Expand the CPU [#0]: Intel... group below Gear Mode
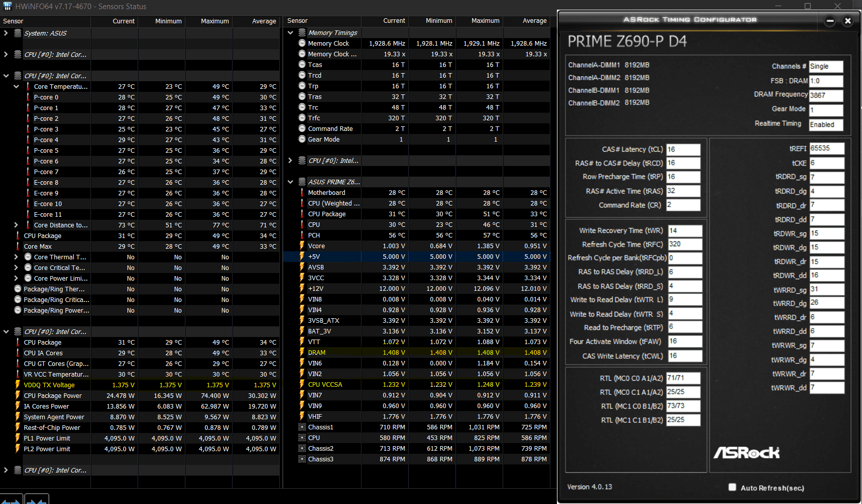Screen dimensions: 862x504 tap(290, 160)
